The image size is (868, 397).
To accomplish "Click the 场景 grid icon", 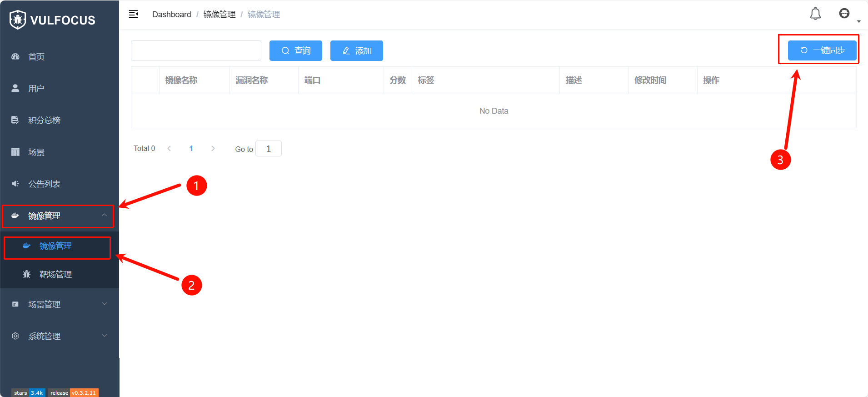I will 15,152.
